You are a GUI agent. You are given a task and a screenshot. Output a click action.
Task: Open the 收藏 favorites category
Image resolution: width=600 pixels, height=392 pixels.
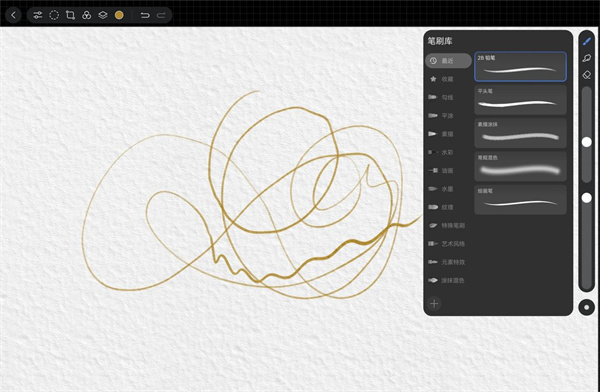(448, 79)
